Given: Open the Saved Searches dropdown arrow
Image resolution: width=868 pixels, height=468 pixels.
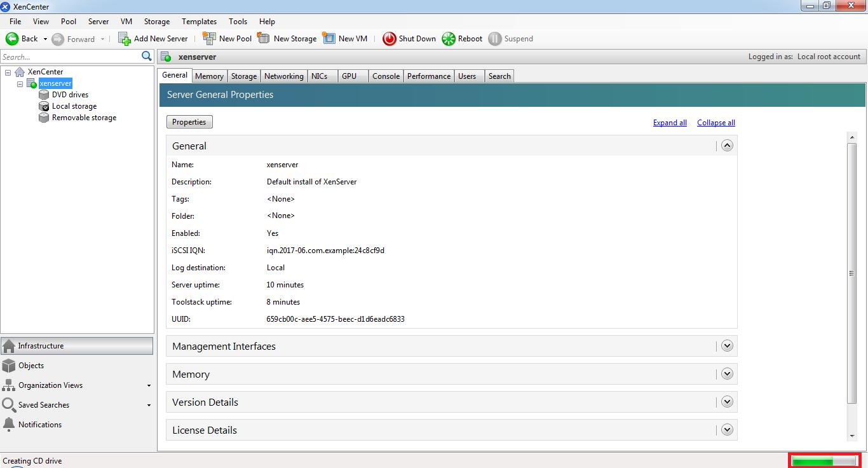Looking at the screenshot, I should tap(149, 406).
